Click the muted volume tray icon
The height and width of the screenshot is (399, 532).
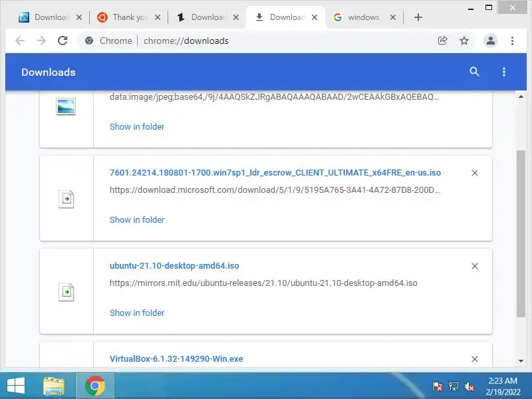click(469, 386)
